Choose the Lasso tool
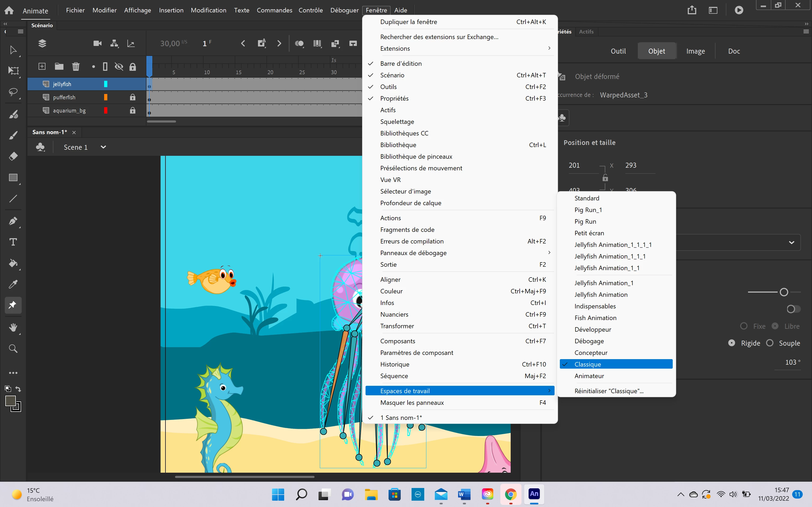Screen dimensions: 812x507 click(13, 92)
